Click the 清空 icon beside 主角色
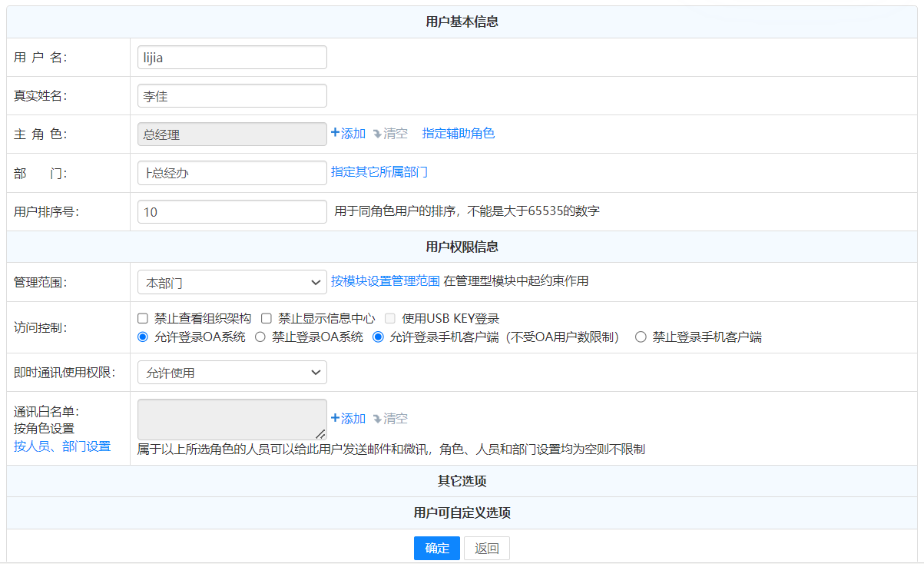The width and height of the screenshot is (924, 564). point(377,134)
